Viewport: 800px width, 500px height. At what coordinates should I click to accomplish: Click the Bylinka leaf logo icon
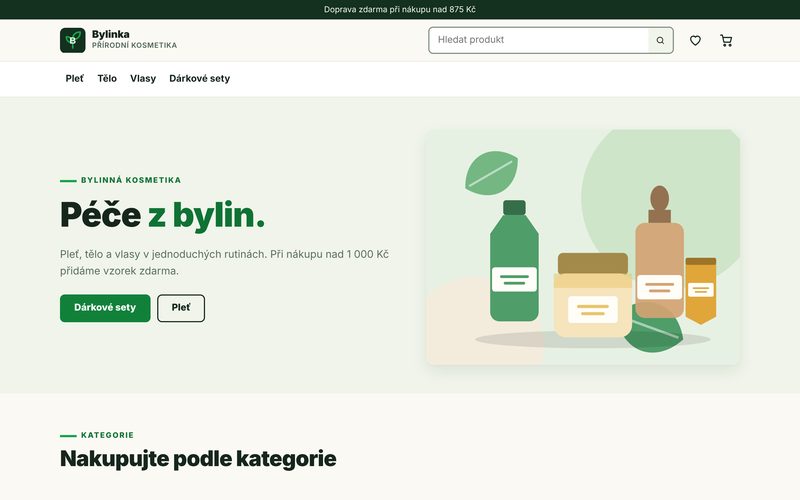[x=72, y=40]
